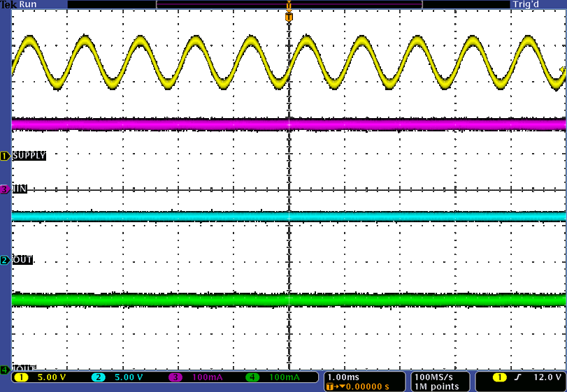Click the channel 4 IOUT ground marker
The height and width of the screenshot is (392, 567).
point(5,370)
